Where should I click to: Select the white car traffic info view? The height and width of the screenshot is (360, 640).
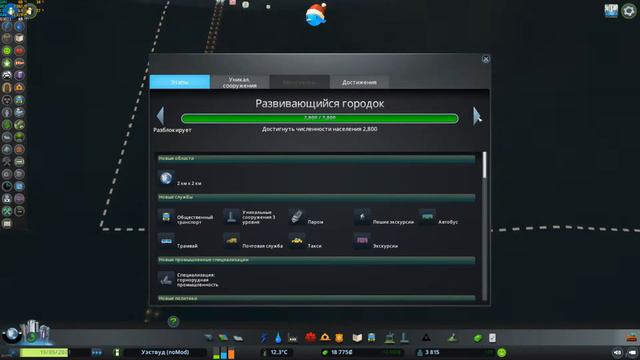(7, 75)
